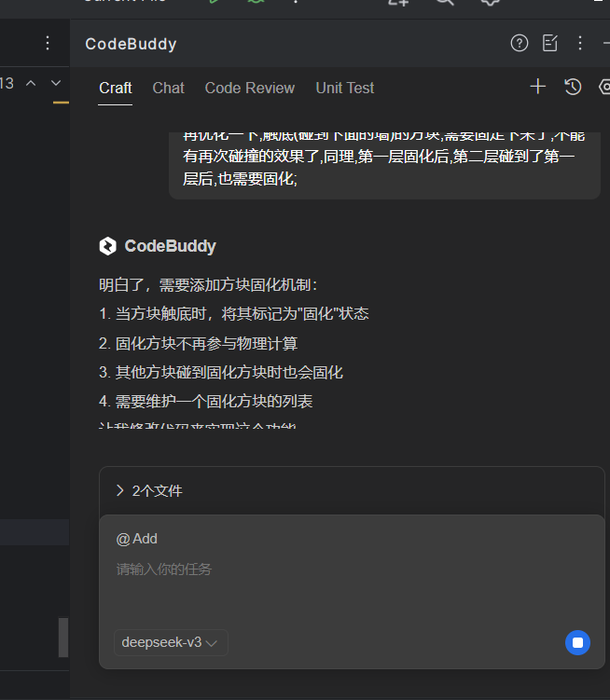Start a new conversation with the plus icon
Screen dimensions: 610x700
[x=537, y=86]
